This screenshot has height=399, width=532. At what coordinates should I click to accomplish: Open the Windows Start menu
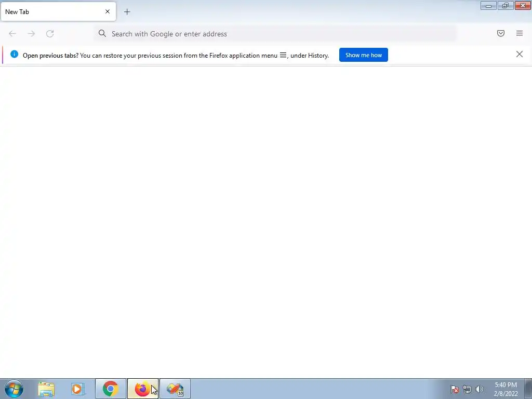pyautogui.click(x=14, y=389)
